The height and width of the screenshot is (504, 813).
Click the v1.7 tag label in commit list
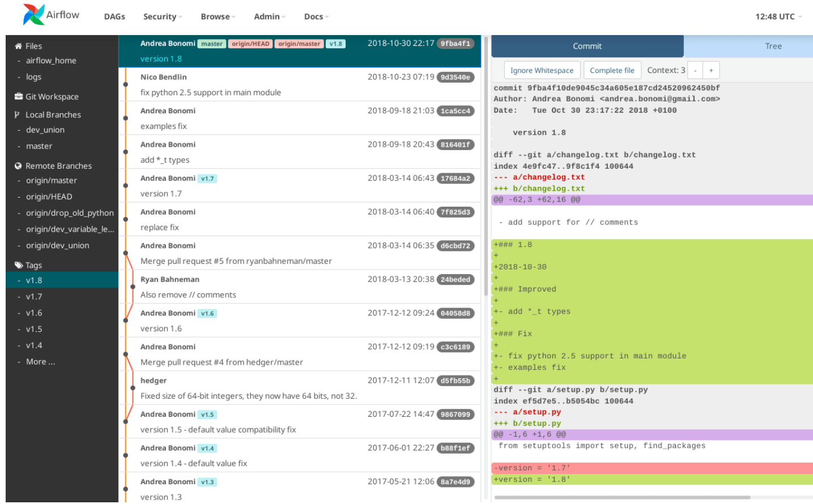[x=207, y=178]
